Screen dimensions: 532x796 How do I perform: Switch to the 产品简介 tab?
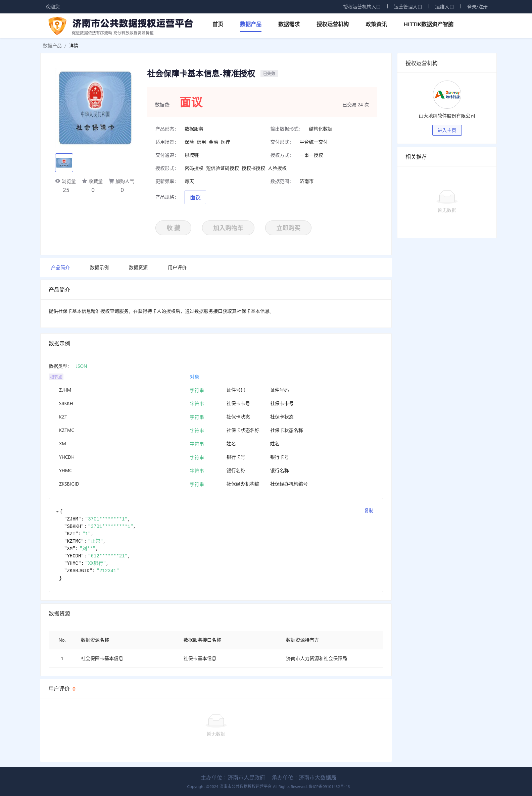point(60,267)
